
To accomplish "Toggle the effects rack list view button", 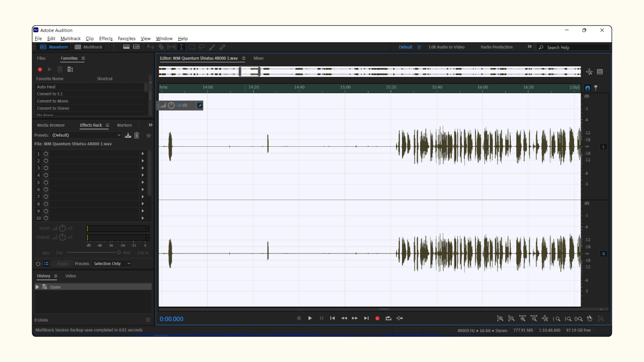I will (46, 263).
